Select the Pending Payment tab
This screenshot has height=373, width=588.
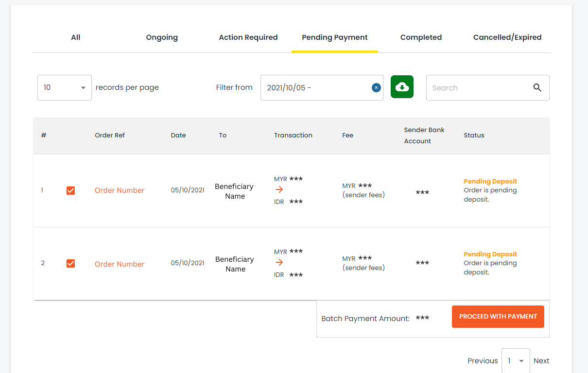point(335,37)
